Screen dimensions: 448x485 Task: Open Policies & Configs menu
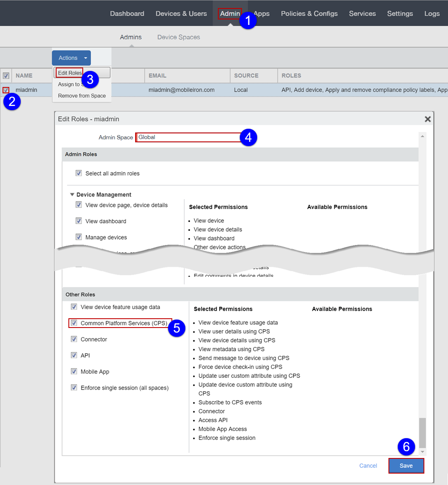309,14
